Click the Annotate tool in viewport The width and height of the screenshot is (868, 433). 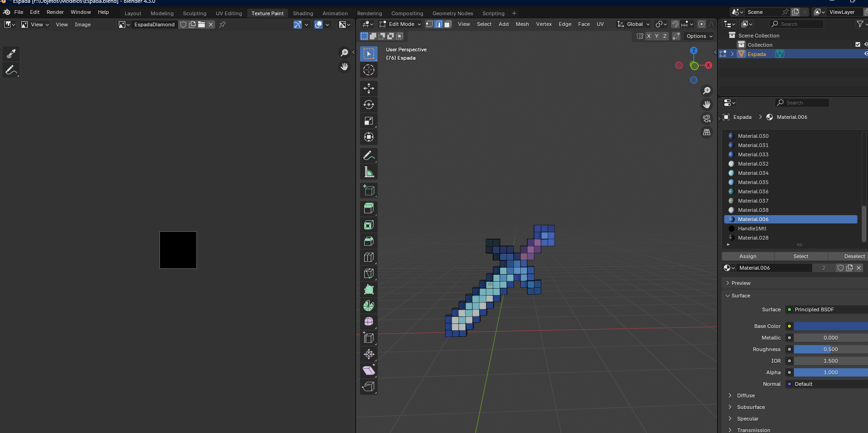pos(368,155)
